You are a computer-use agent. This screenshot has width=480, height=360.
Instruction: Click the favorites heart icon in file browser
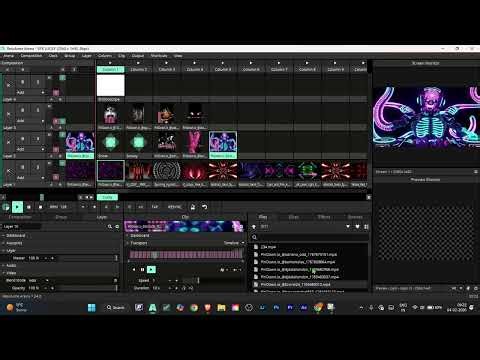(x=357, y=227)
